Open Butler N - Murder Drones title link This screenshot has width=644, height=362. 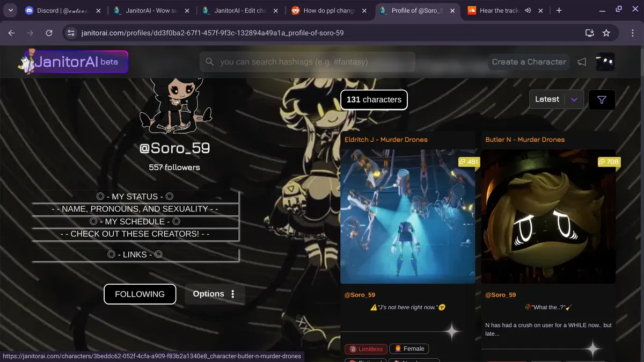click(525, 140)
